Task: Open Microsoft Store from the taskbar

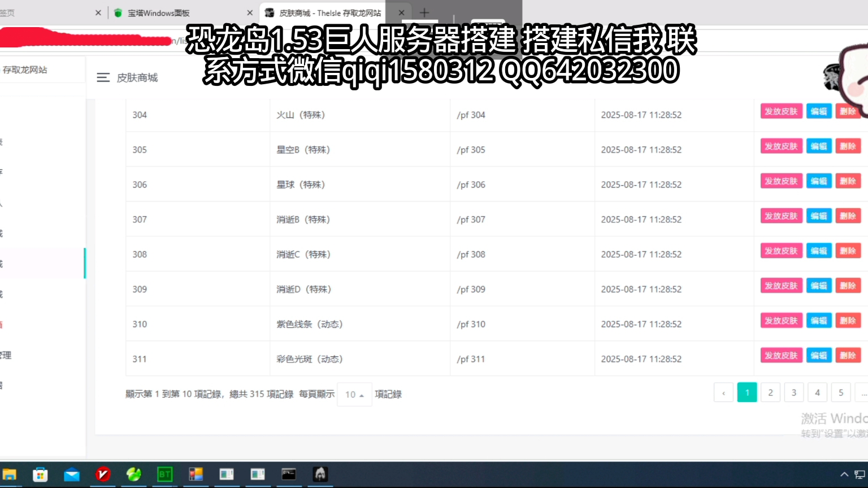Action: (x=40, y=474)
